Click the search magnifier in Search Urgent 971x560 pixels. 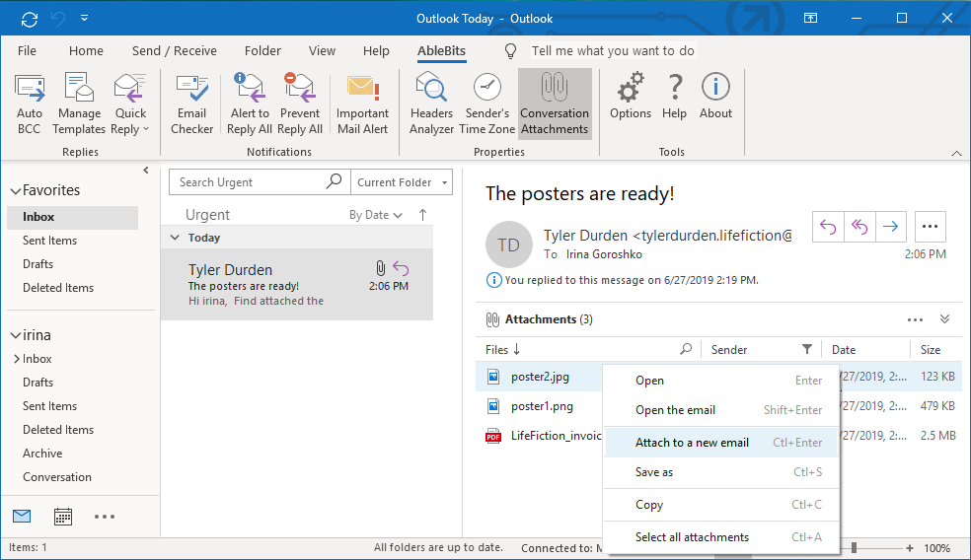[334, 181]
